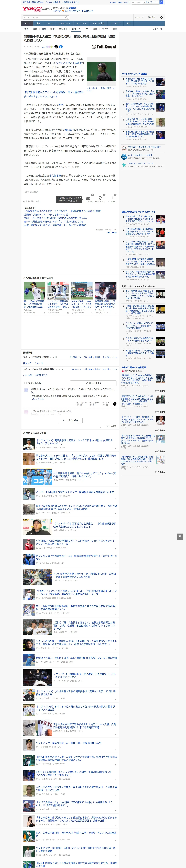Toggle the コメント非表示 checkbox
Viewport: 186px width, 868px height.
coord(102,426)
